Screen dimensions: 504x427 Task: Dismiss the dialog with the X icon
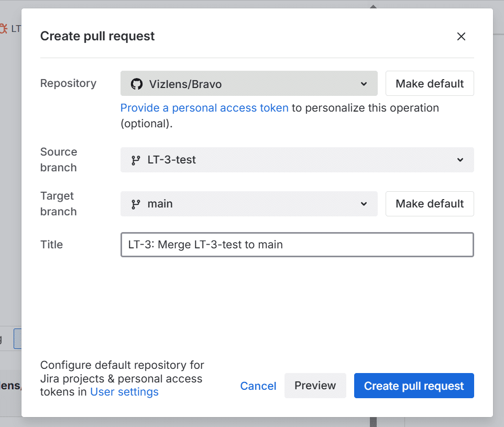(x=461, y=36)
